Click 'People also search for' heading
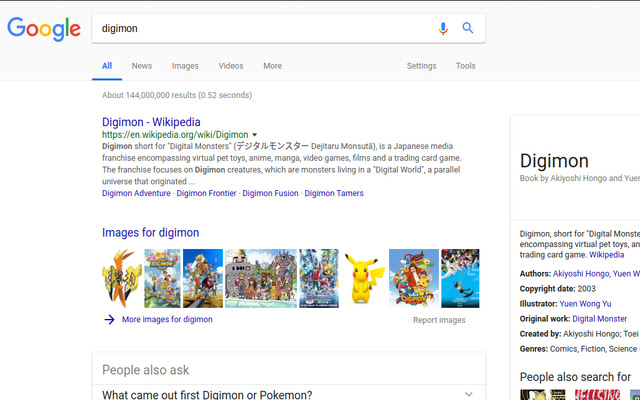Viewport: 640px width, 400px height. (576, 377)
